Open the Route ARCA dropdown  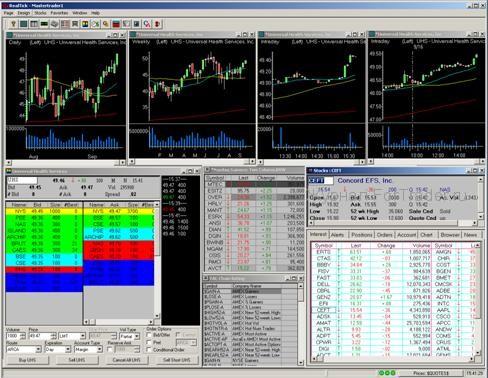pos(38,349)
